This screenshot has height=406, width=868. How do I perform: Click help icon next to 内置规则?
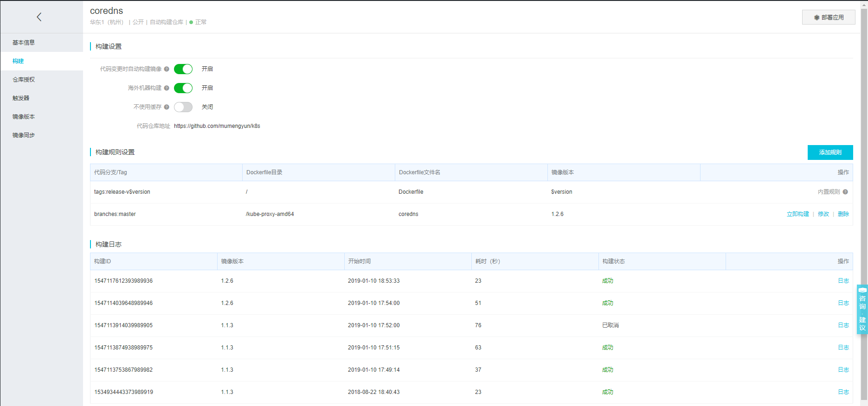click(x=845, y=192)
